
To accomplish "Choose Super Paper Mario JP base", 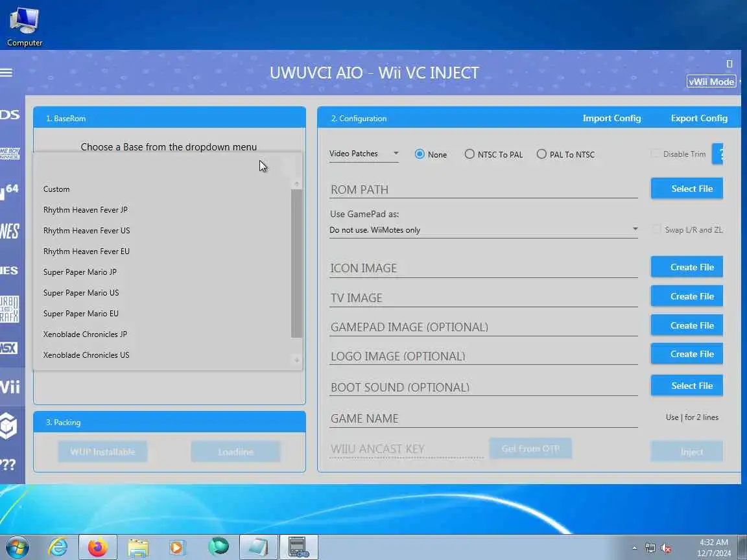I will click(163, 272).
